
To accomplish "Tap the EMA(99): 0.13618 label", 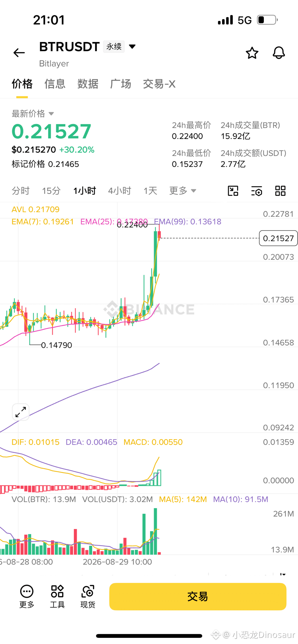I will pos(188,222).
